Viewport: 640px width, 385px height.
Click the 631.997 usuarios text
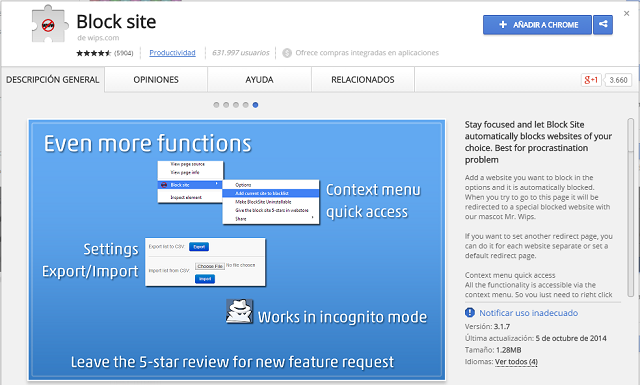[241, 53]
